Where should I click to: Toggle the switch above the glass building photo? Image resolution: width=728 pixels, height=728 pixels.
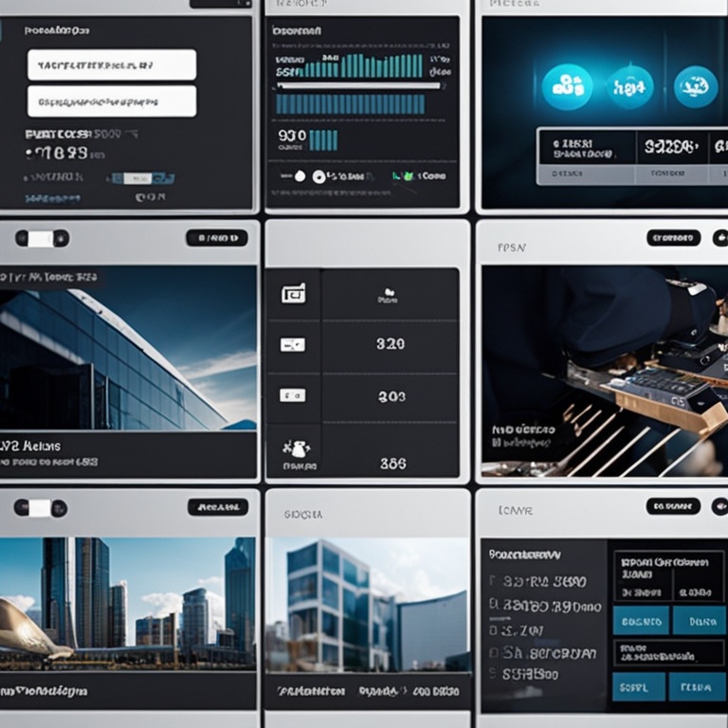[x=42, y=238]
